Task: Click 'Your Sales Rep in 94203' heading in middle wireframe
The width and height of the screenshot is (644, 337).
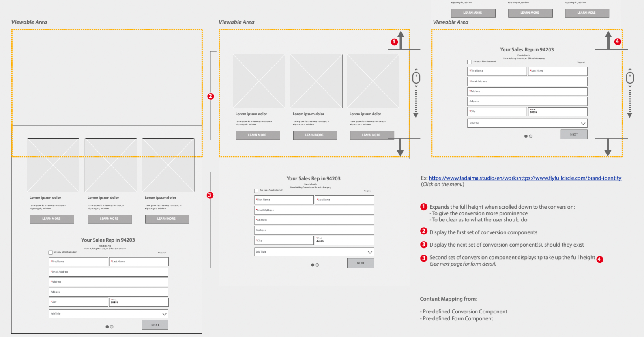Action: pos(314,178)
